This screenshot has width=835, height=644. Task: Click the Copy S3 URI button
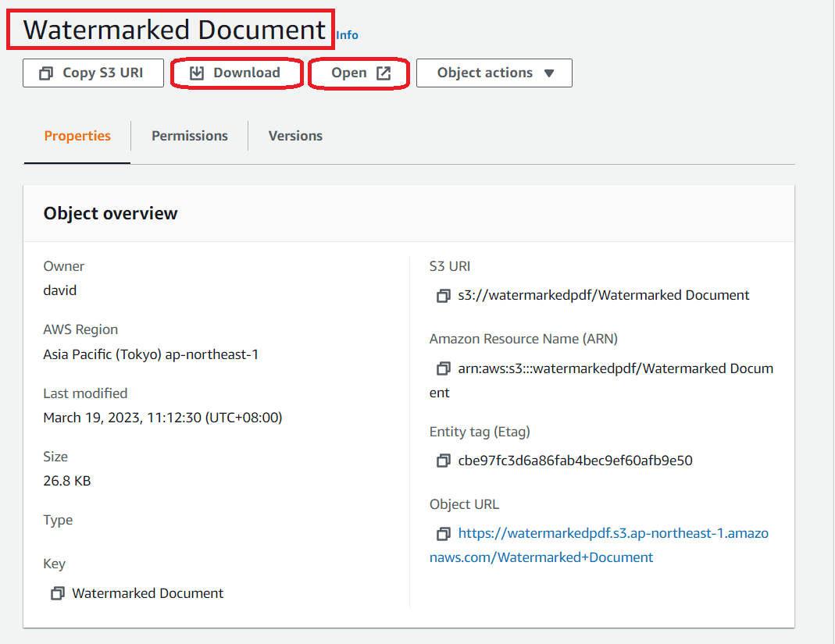pos(93,73)
